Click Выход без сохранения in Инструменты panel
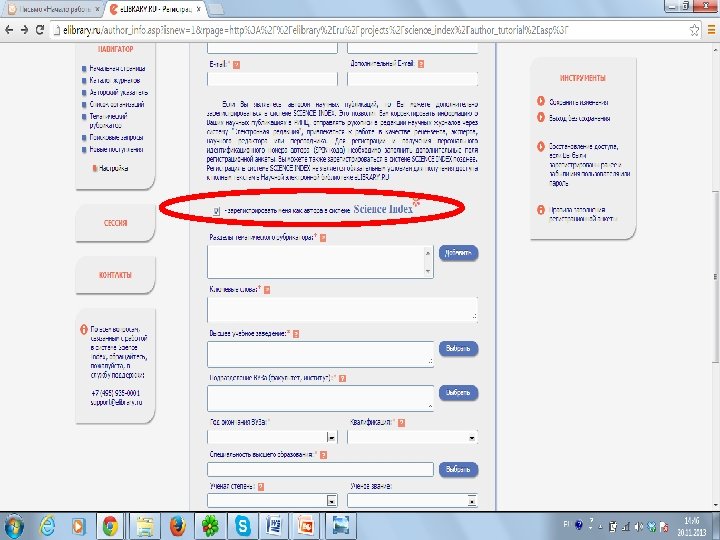 pos(579,118)
